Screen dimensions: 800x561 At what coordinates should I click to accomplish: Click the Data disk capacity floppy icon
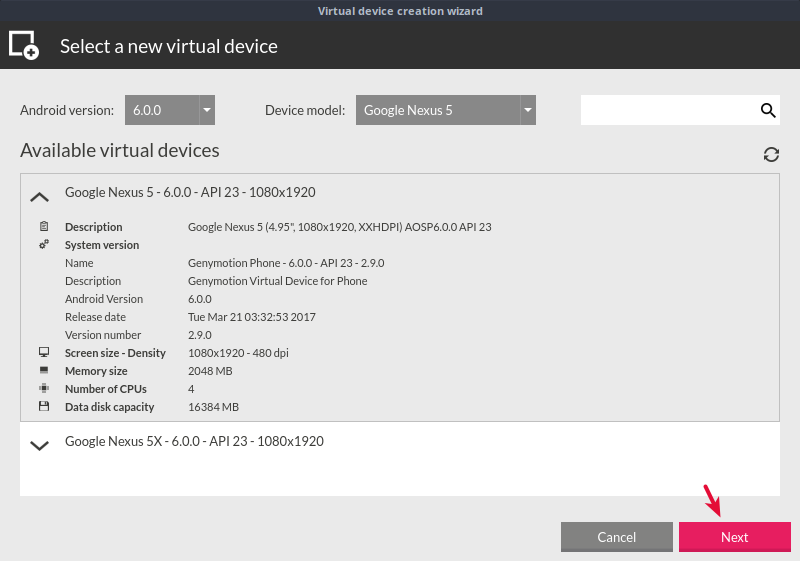tap(44, 406)
